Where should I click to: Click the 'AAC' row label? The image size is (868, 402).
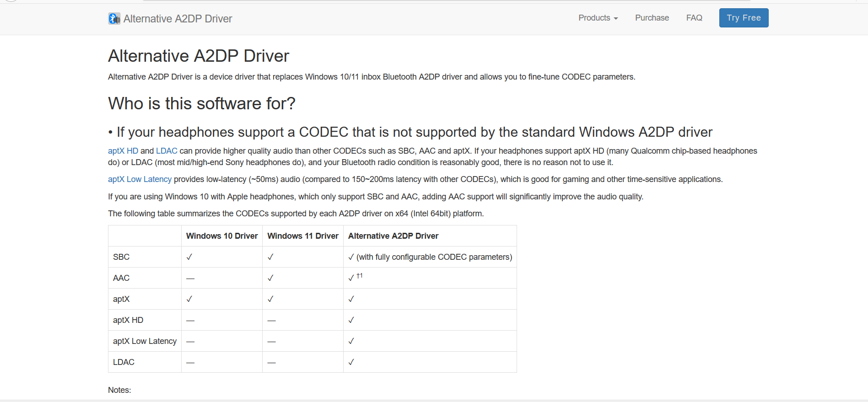click(x=121, y=278)
